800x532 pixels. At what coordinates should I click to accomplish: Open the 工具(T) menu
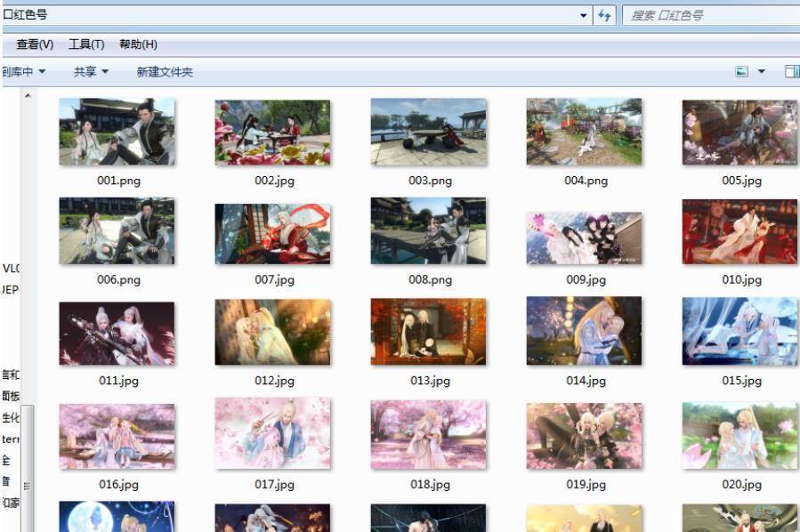86,44
